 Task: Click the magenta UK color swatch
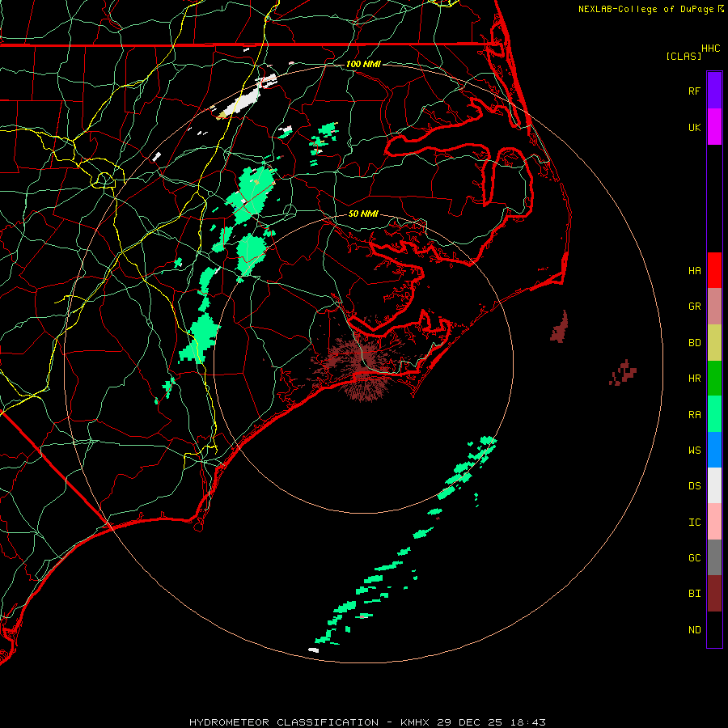click(714, 127)
